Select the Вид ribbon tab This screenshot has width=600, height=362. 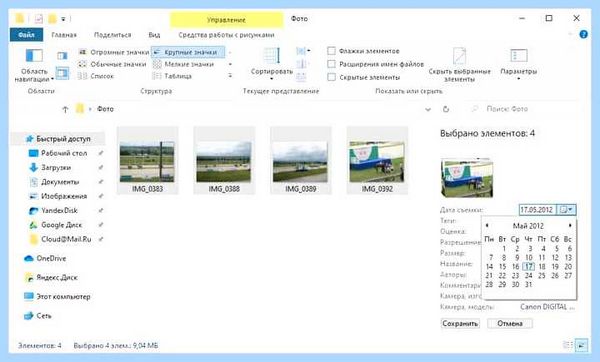154,35
